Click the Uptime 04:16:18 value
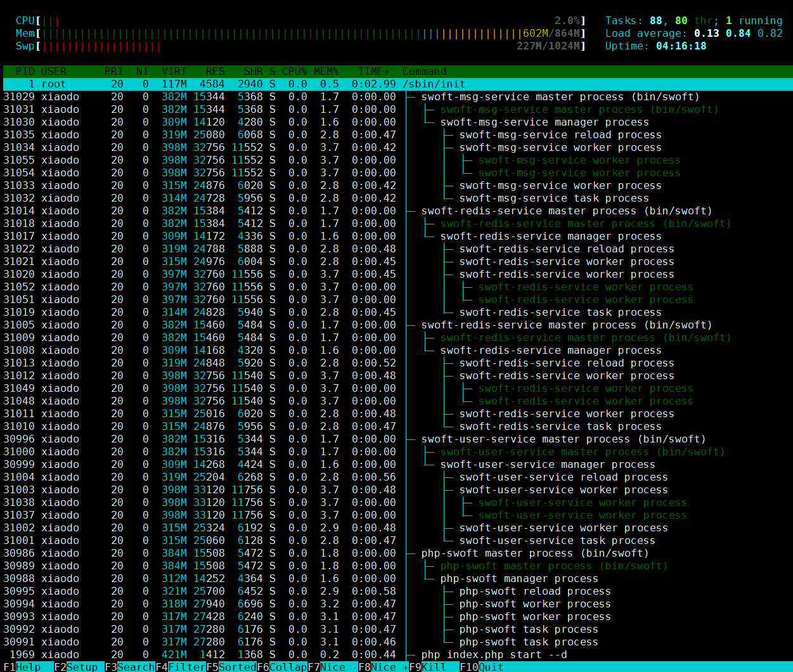 tap(681, 46)
